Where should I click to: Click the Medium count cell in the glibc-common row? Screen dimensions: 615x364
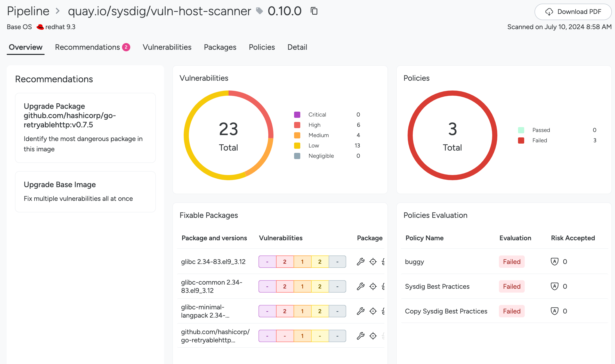302,286
